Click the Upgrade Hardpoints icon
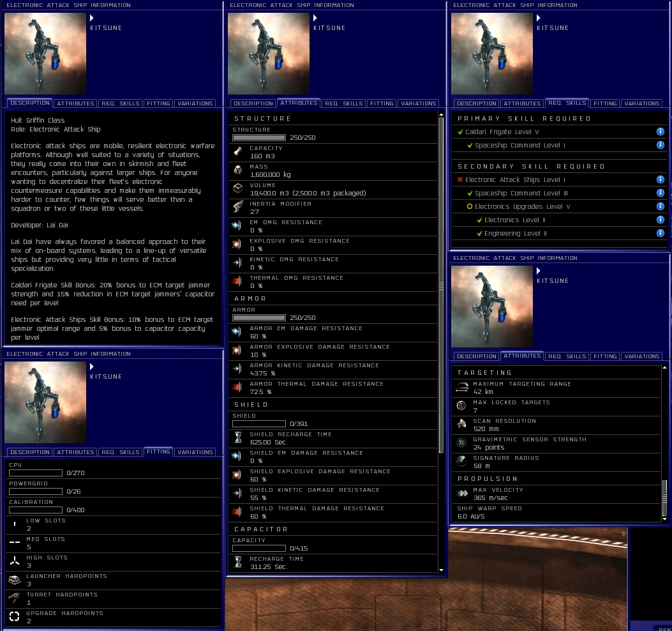Viewport: 672px width, 631px height. (x=15, y=617)
